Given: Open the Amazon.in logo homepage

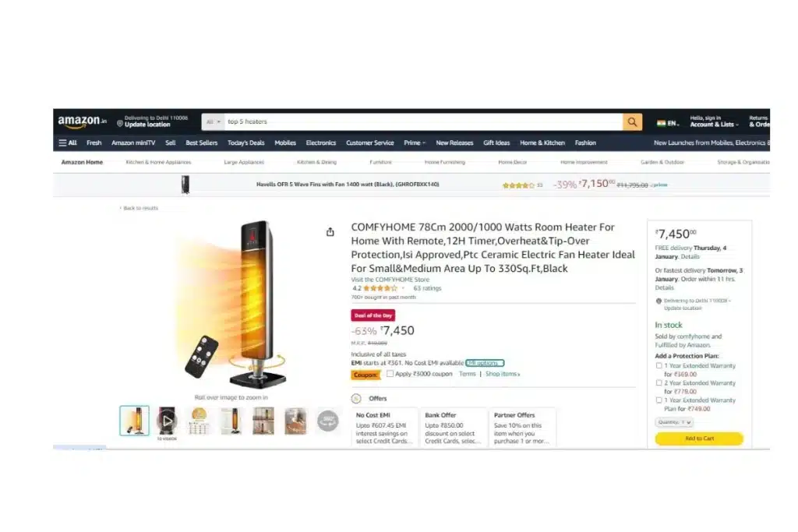Looking at the screenshot, I should point(82,122).
